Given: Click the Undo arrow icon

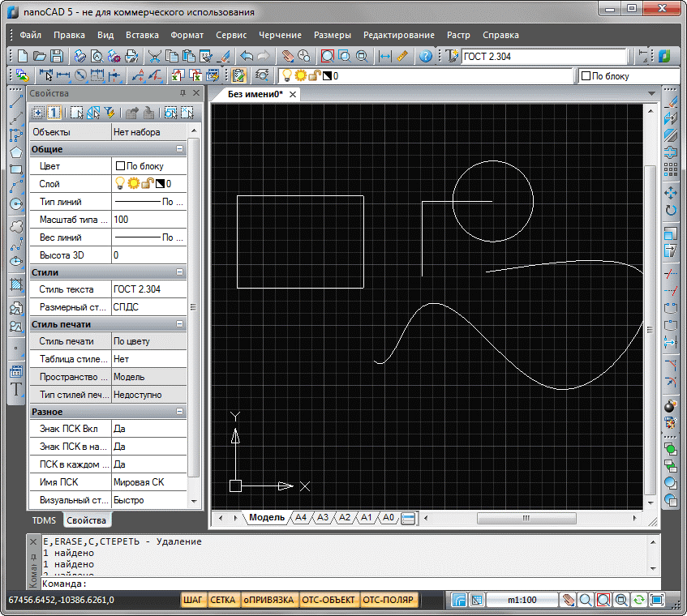Looking at the screenshot, I should coord(246,56).
